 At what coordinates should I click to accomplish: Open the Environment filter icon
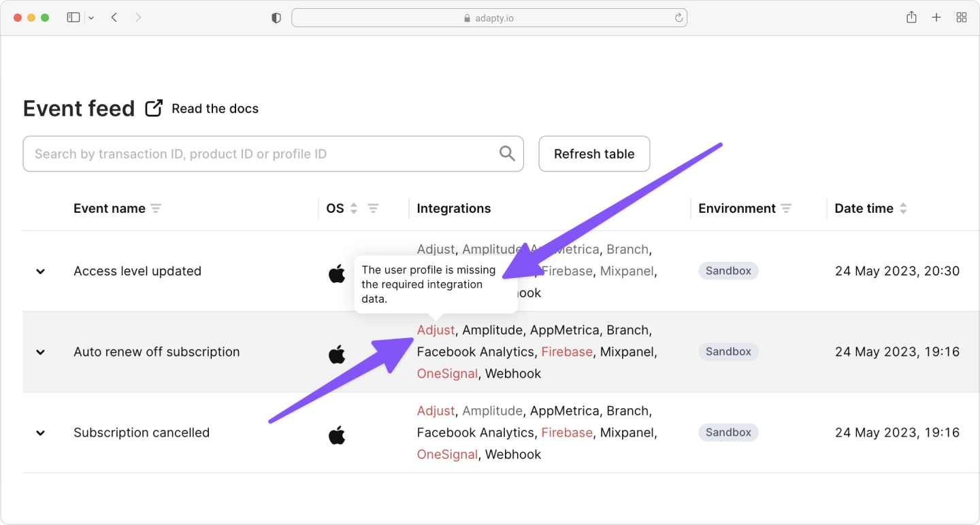click(786, 209)
